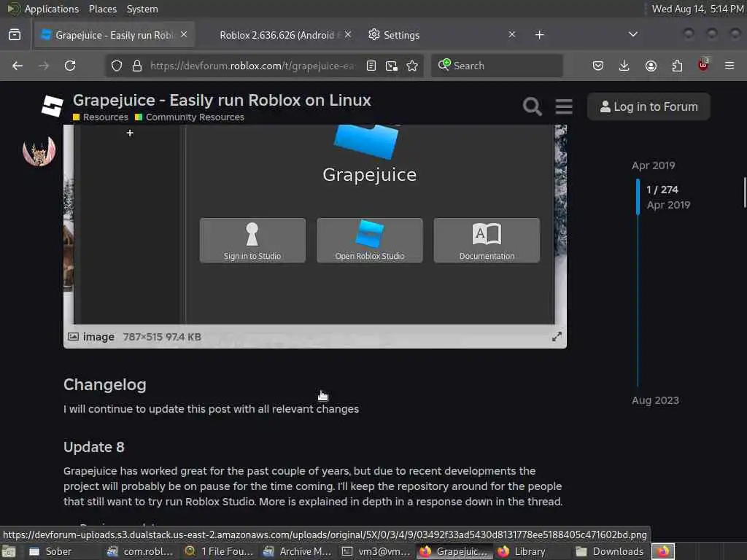Open Library window from taskbar
The height and width of the screenshot is (560, 747).
pyautogui.click(x=522, y=551)
